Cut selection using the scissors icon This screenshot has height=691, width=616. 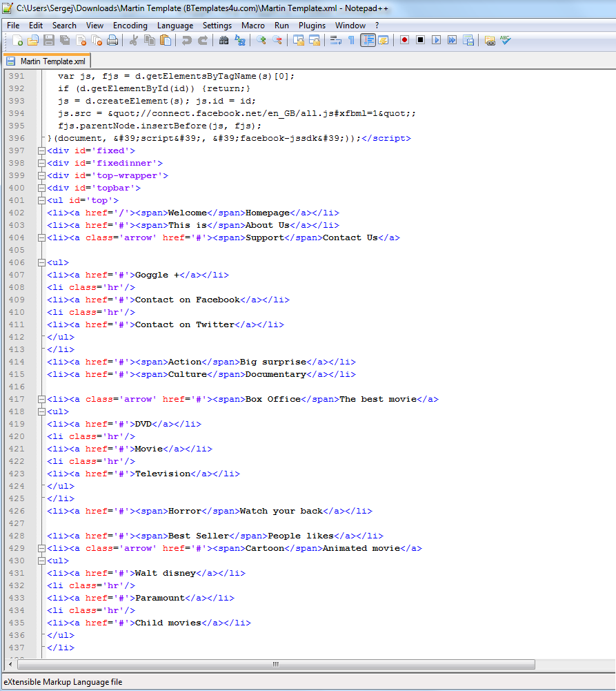pyautogui.click(x=133, y=41)
